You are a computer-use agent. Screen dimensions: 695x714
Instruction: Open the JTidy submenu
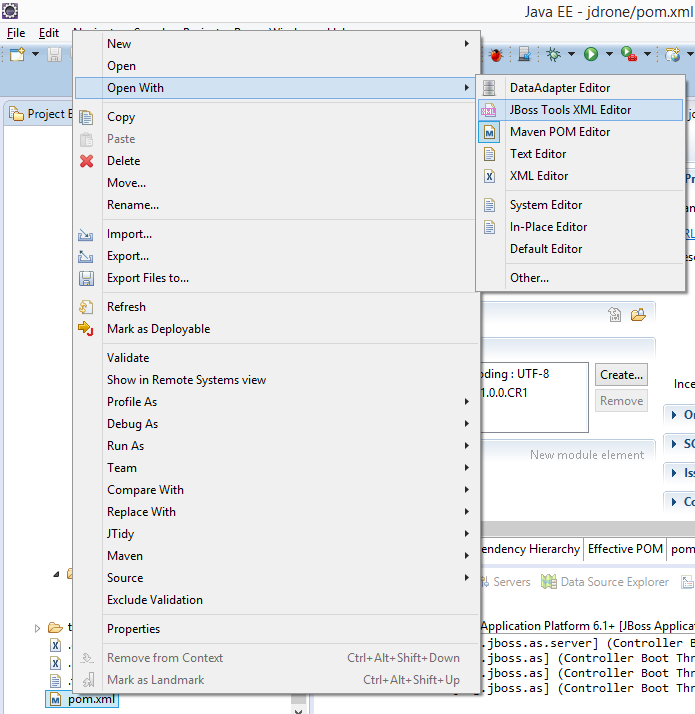click(276, 534)
